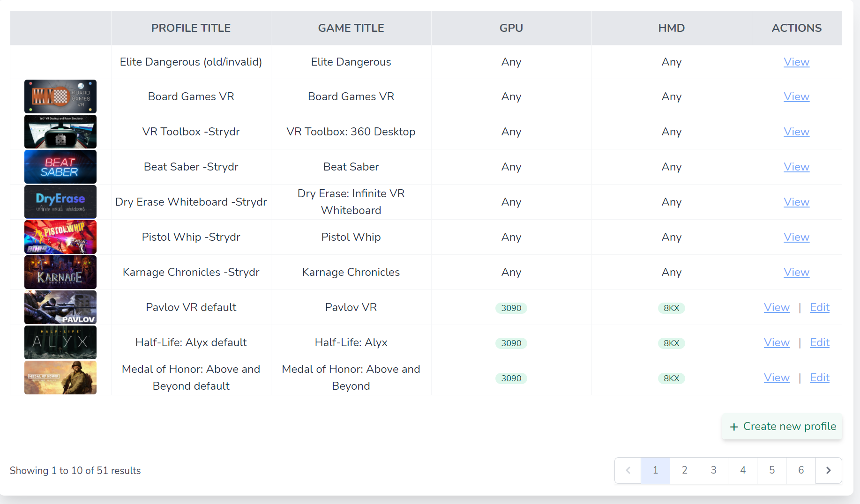Go to pagination page 3
This screenshot has width=860, height=504.
[713, 470]
